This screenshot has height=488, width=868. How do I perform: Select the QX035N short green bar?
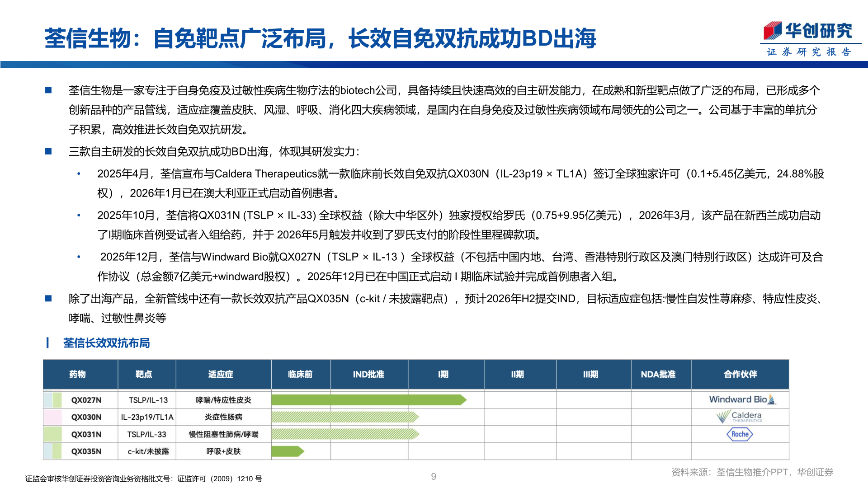click(x=288, y=451)
